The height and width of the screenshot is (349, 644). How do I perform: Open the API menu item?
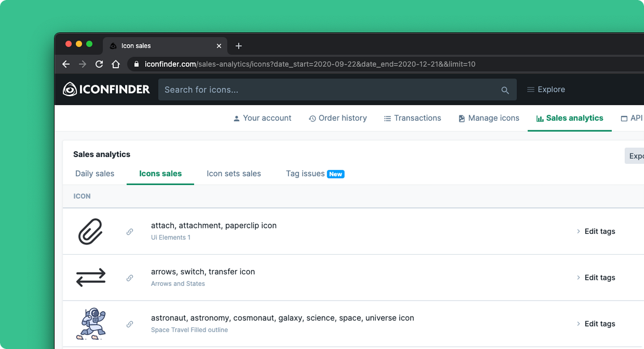(x=632, y=118)
